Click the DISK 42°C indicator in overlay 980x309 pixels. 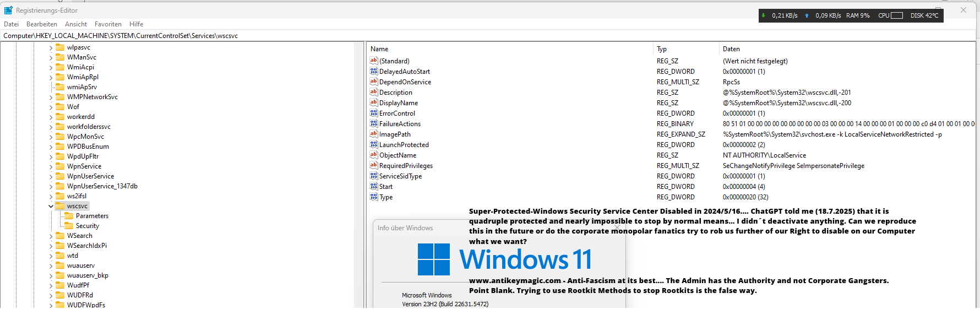point(924,15)
